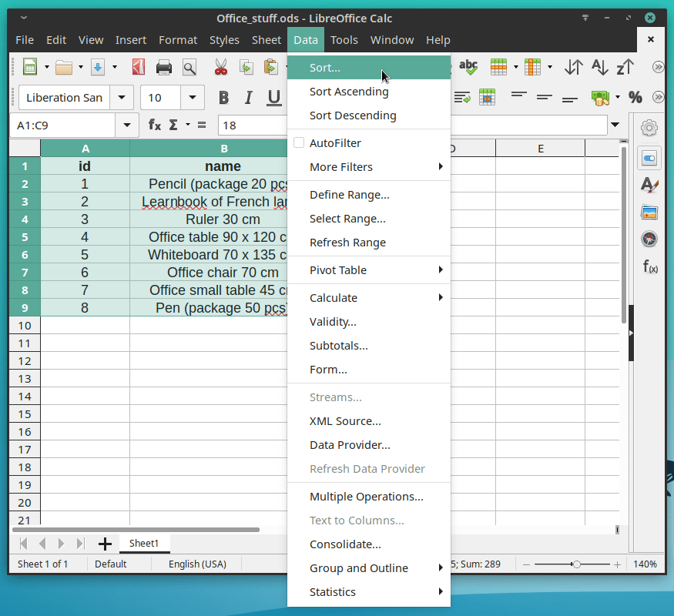Click the Copy icon
Screen dimensions: 674x616
pyautogui.click(x=246, y=67)
